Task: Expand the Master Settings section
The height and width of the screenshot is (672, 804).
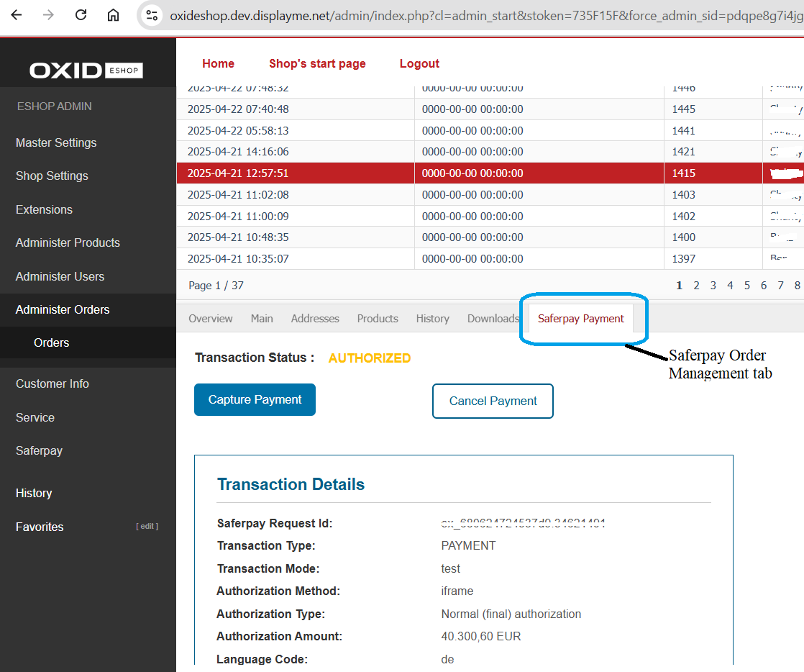Action: click(55, 142)
